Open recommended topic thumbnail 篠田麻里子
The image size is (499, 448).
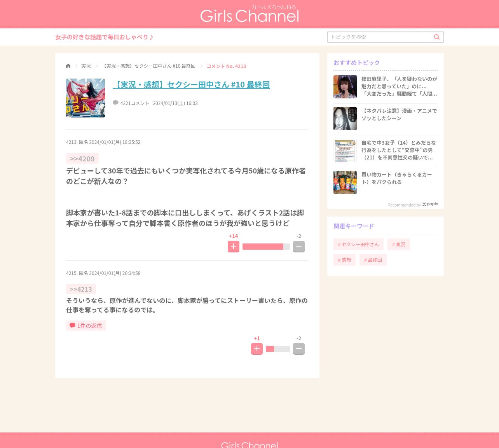(x=345, y=87)
